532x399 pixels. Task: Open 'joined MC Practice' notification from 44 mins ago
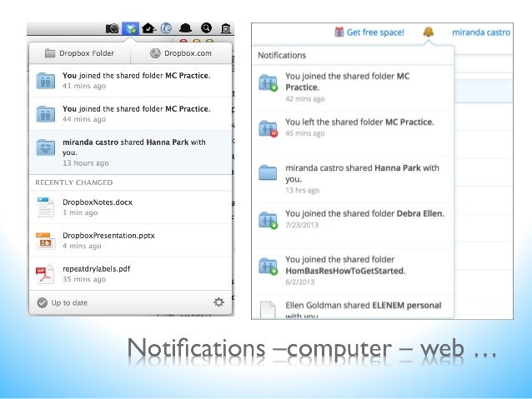tap(131, 114)
